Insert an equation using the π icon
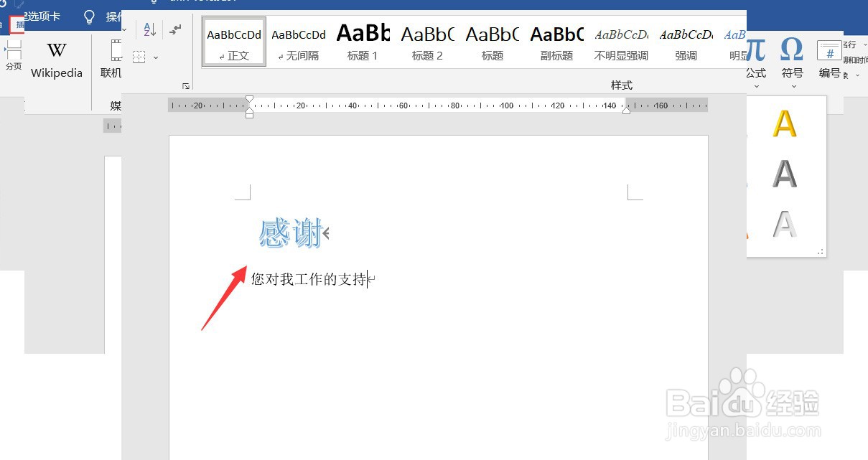 pyautogui.click(x=755, y=50)
